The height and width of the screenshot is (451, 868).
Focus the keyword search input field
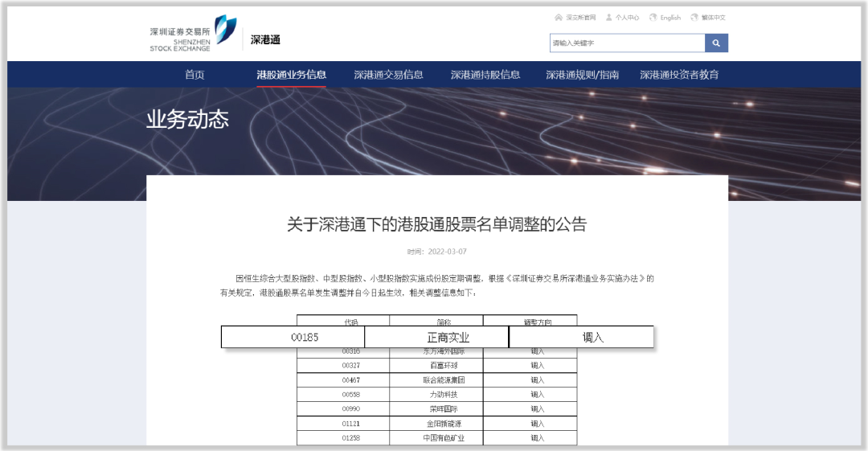627,43
